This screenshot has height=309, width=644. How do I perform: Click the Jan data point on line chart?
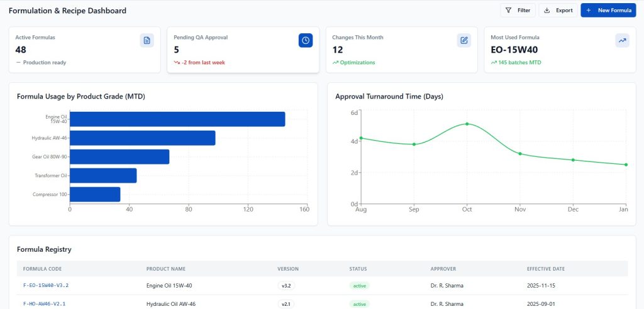[x=626, y=165]
